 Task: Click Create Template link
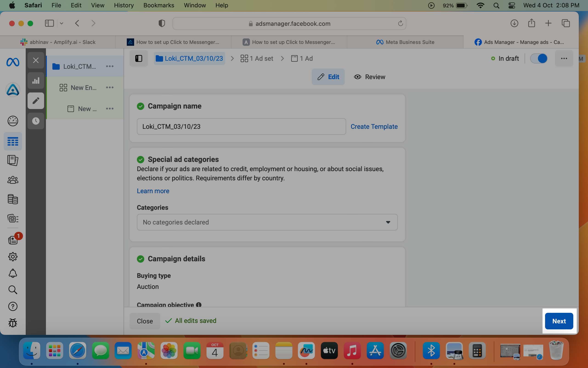(374, 126)
